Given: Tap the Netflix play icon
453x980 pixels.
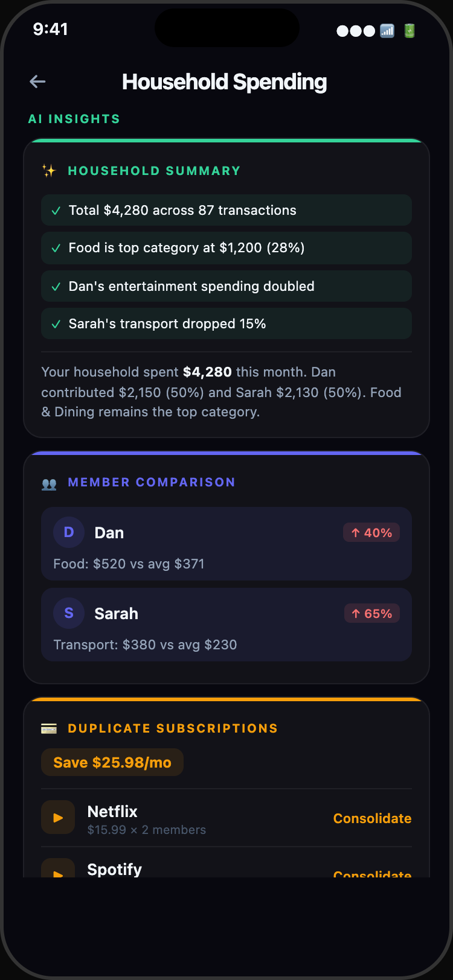Looking at the screenshot, I should (58, 818).
